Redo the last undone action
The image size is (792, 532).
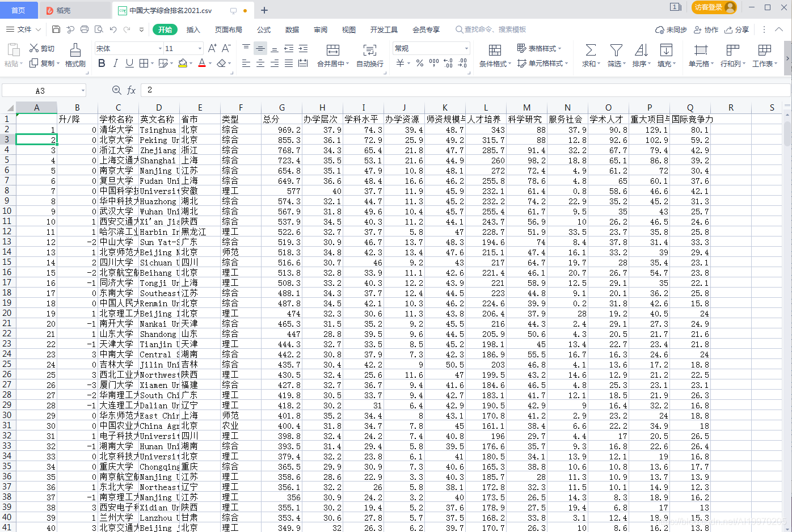(x=127, y=29)
